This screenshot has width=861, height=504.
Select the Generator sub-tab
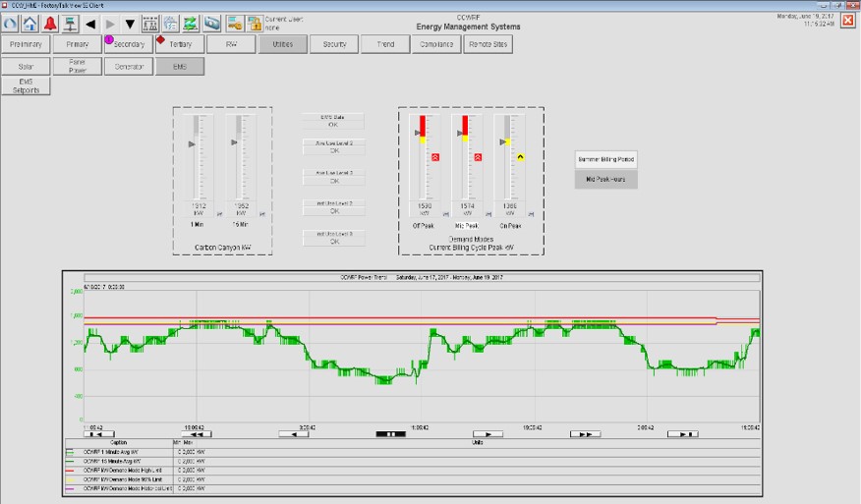pos(129,67)
